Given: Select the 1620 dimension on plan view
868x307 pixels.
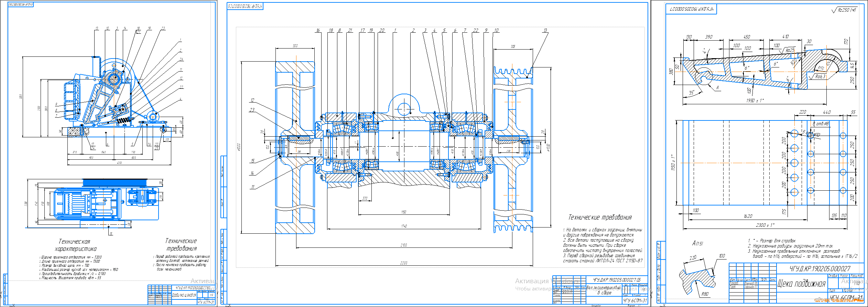Looking at the screenshot, I should (748, 216).
